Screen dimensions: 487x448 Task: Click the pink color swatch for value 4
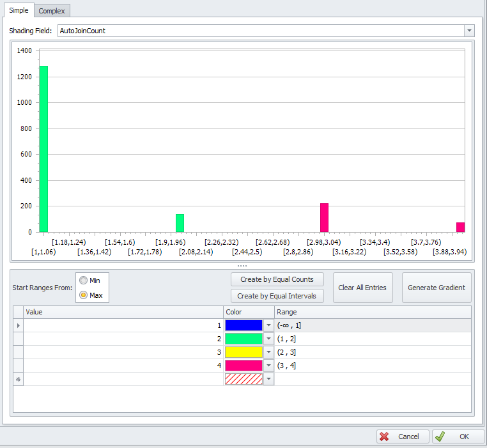[243, 366]
